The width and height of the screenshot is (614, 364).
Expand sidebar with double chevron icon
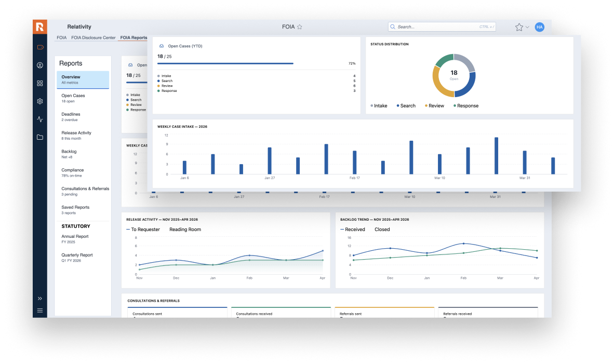pyautogui.click(x=40, y=299)
